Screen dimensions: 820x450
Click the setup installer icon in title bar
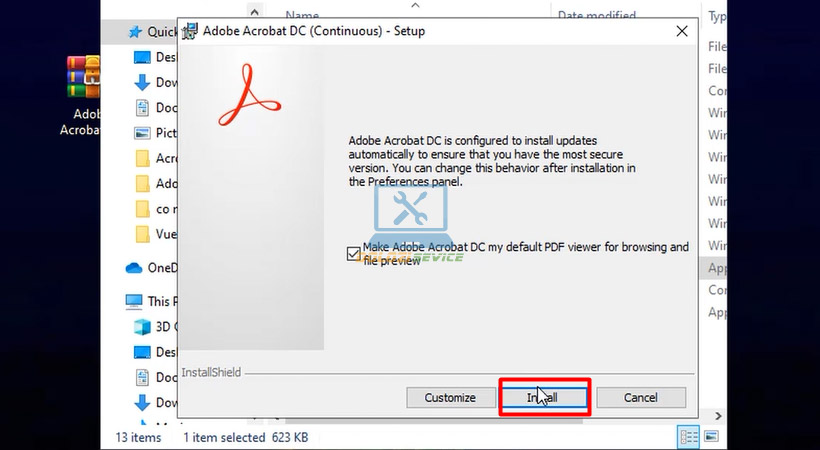coord(190,31)
